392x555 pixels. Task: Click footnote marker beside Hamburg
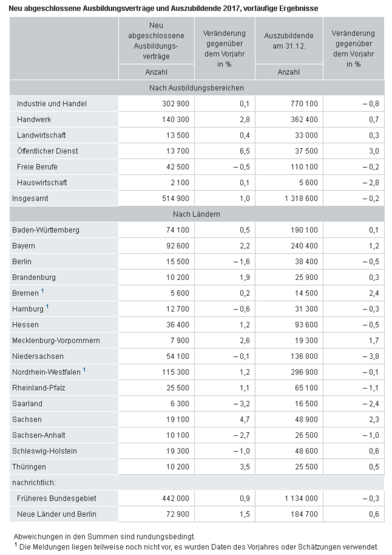point(47,307)
